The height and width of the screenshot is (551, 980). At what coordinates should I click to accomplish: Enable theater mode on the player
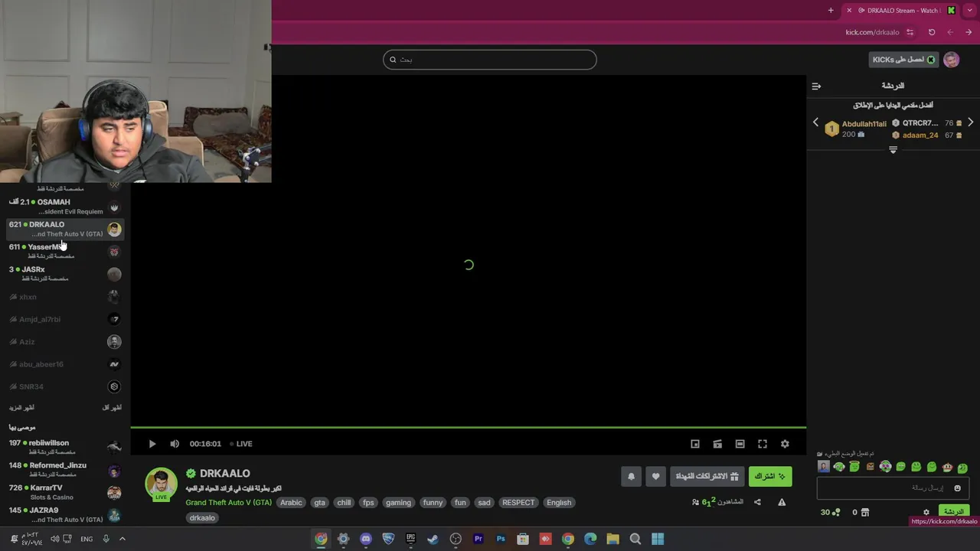click(740, 444)
